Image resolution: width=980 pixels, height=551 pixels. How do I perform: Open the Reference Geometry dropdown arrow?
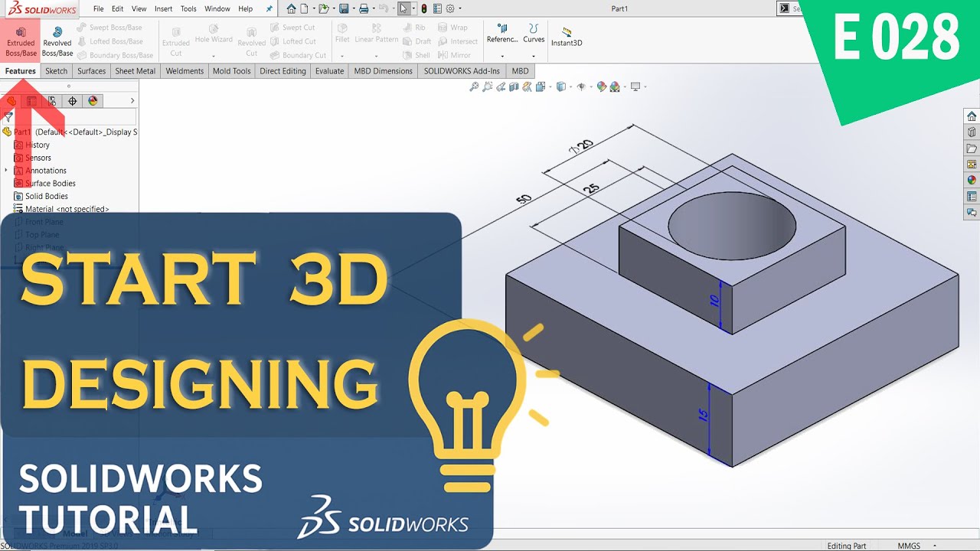(502, 56)
